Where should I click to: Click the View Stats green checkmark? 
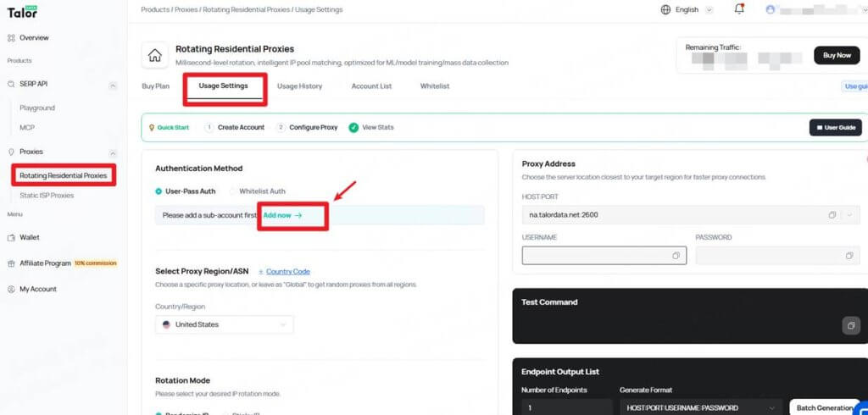353,127
